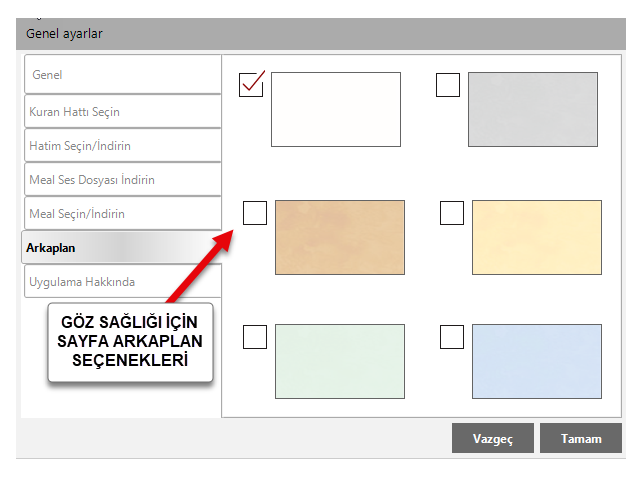
Task: Go to Hatim Seçin/İndirin tab
Action: point(123,145)
